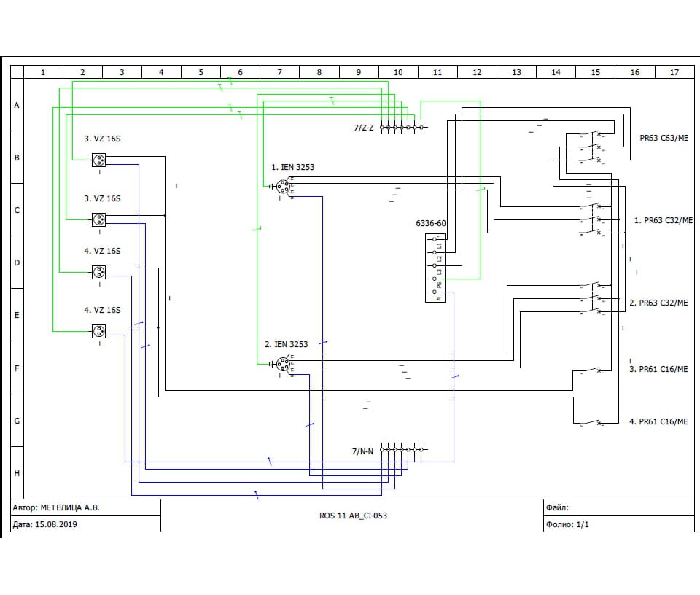Select the 4. PR61 C16/ME breaker switch symbol

[x=591, y=422]
